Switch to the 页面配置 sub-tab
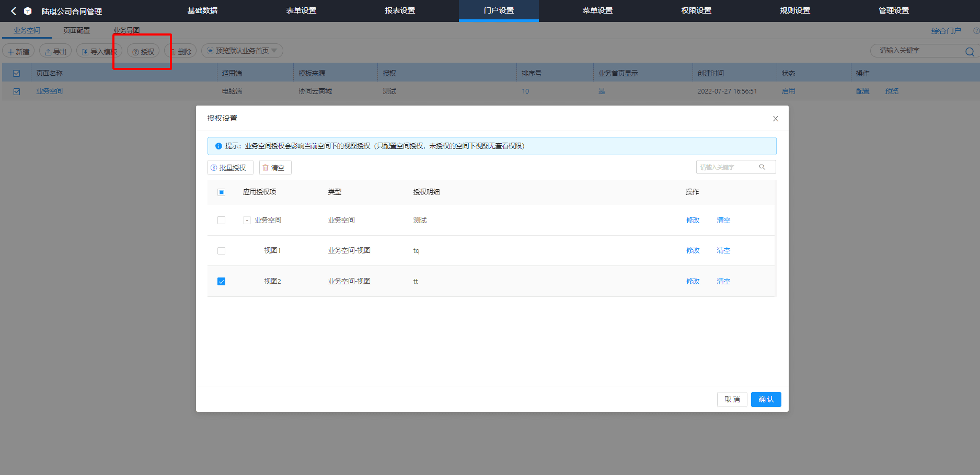The image size is (980, 475). tap(77, 30)
